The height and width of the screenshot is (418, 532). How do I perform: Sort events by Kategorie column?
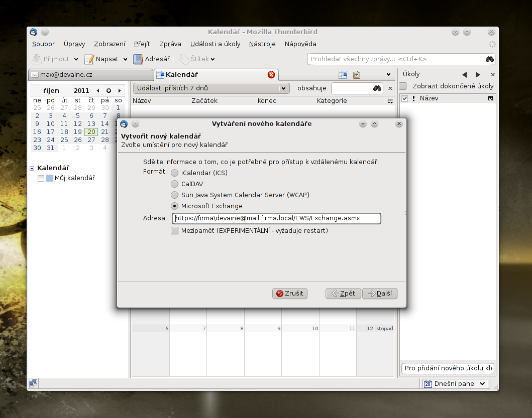point(332,101)
